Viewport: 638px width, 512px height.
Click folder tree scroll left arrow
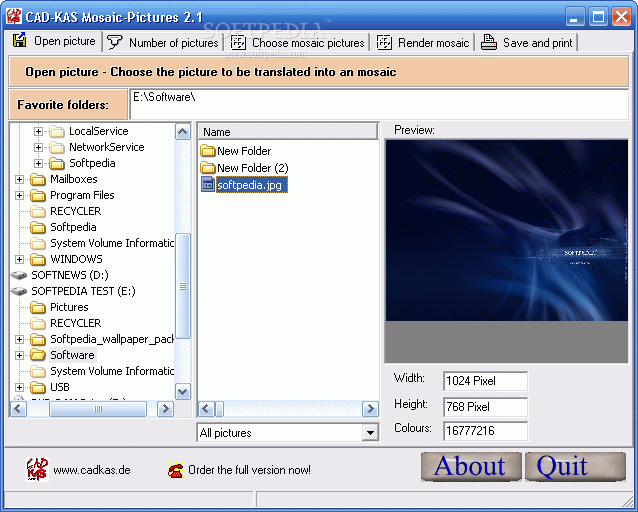pyautogui.click(x=18, y=409)
